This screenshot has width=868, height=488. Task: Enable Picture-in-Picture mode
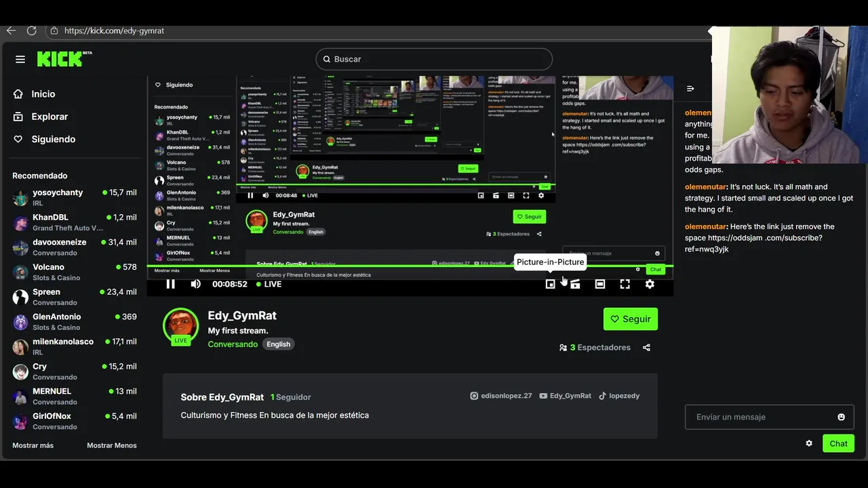click(x=551, y=284)
